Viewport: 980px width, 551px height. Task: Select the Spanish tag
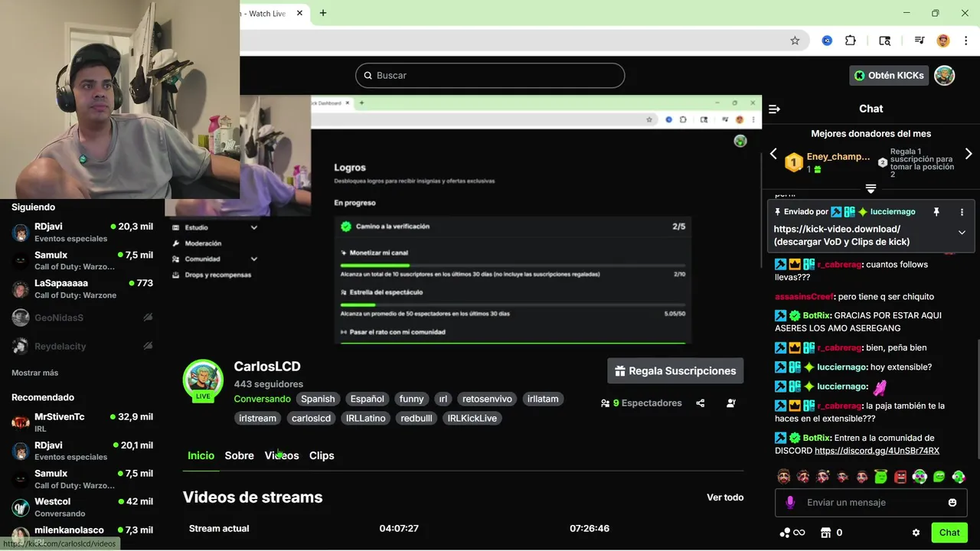coord(318,399)
